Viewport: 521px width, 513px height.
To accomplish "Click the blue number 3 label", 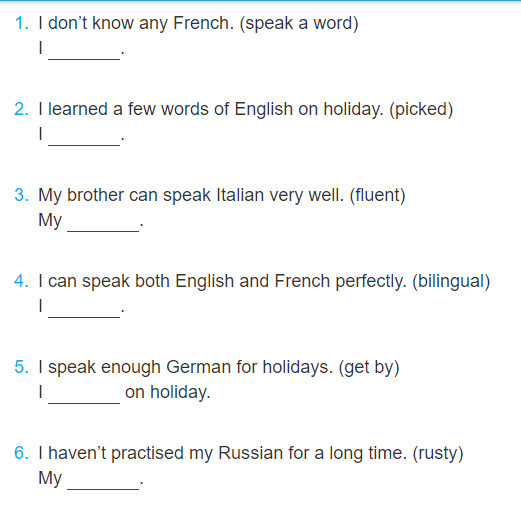I will pyautogui.click(x=22, y=195).
